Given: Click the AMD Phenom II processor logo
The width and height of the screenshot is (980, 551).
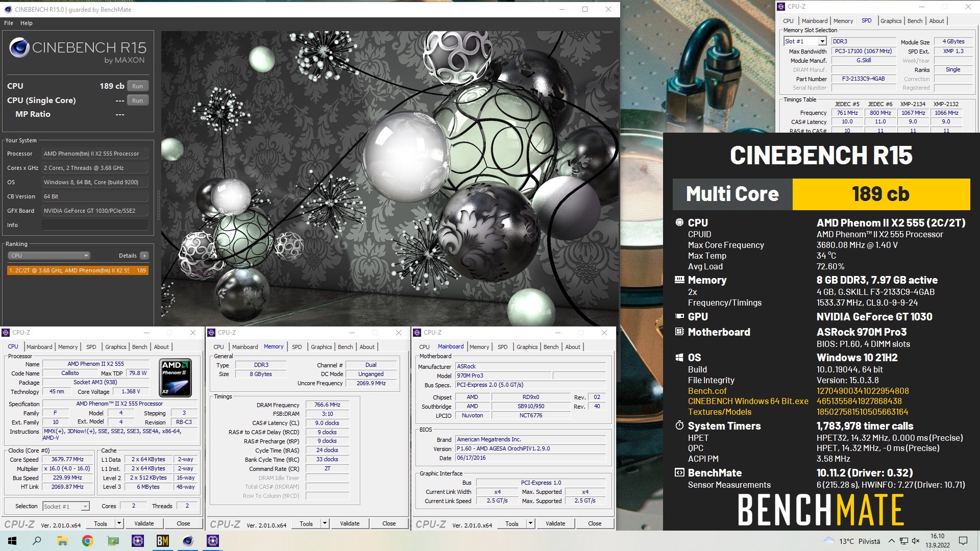Looking at the screenshot, I should [176, 378].
